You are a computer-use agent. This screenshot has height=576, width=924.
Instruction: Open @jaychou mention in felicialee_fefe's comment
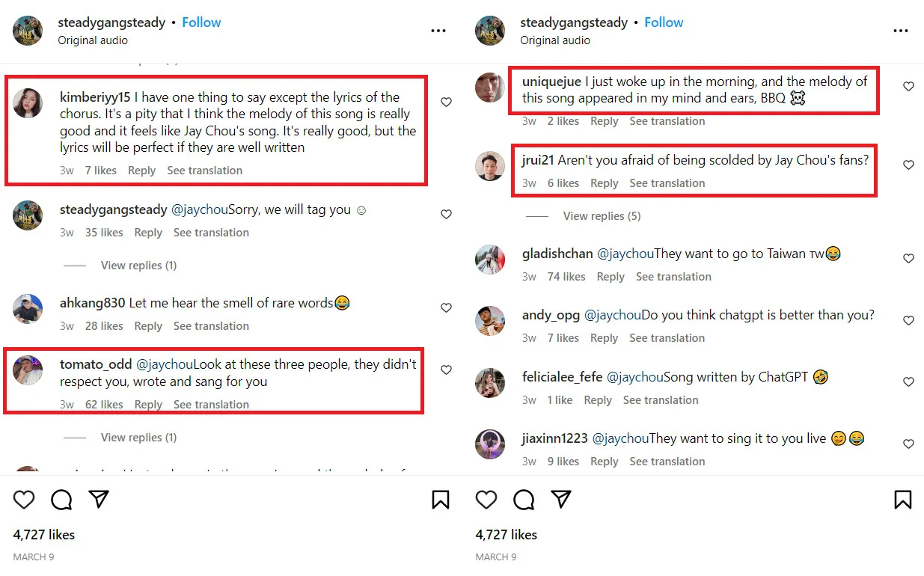(634, 377)
